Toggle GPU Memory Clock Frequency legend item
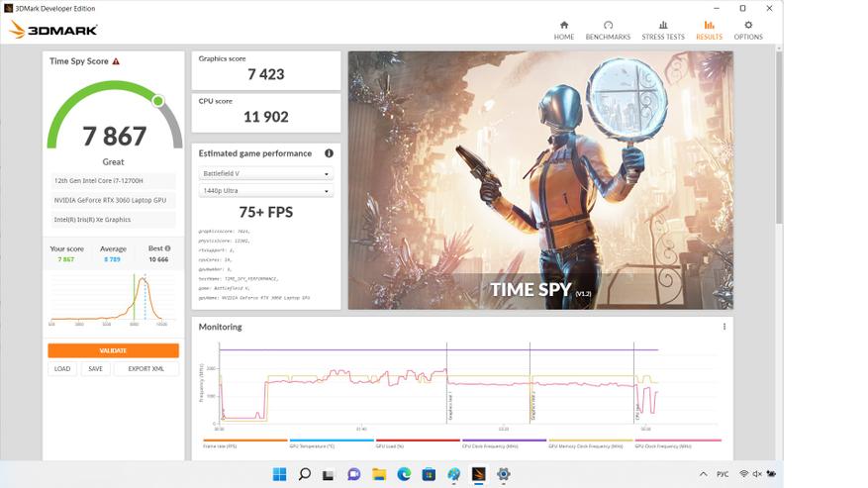Screen dimensions: 868x488 click(591, 443)
